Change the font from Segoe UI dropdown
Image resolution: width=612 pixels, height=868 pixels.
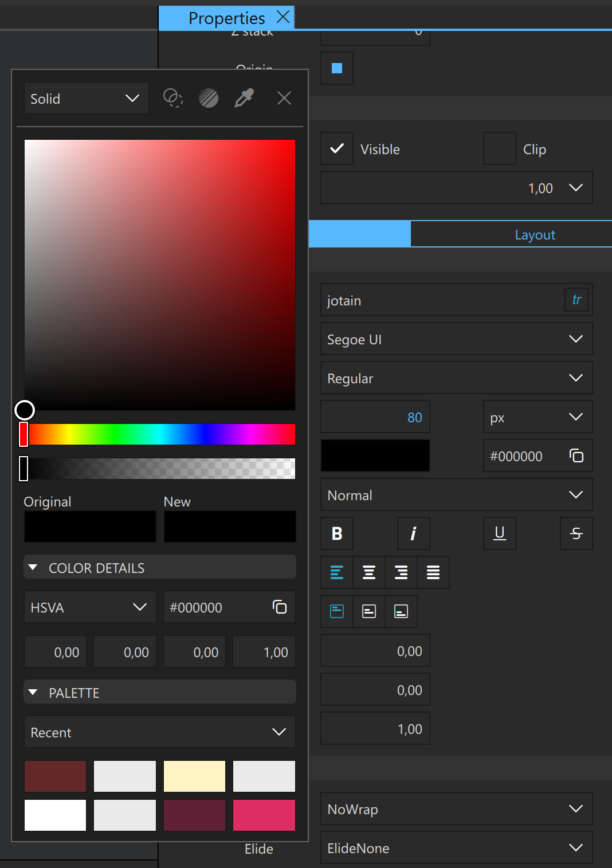point(456,339)
